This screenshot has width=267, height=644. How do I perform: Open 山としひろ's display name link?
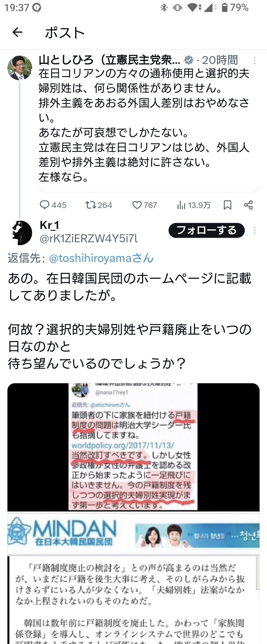tap(109, 60)
